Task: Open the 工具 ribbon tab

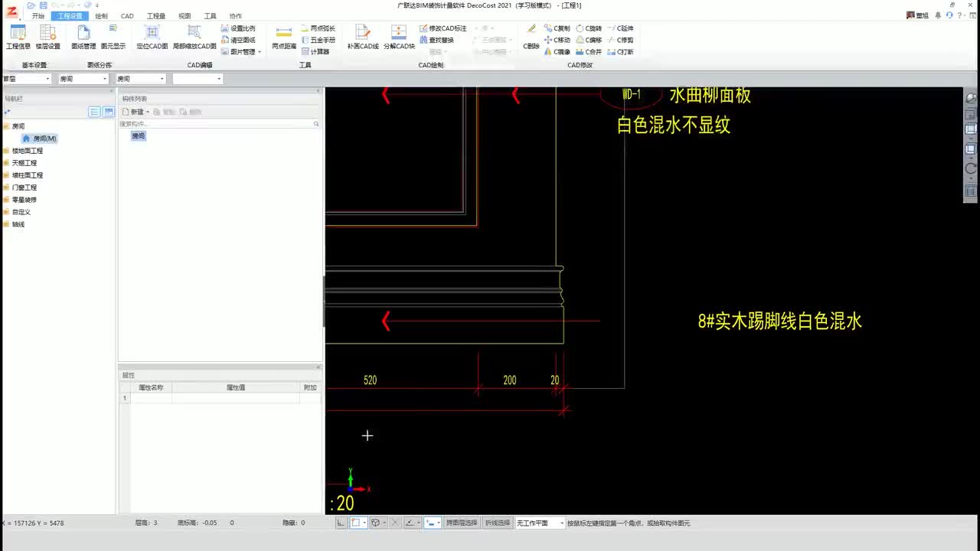Action: [x=210, y=16]
